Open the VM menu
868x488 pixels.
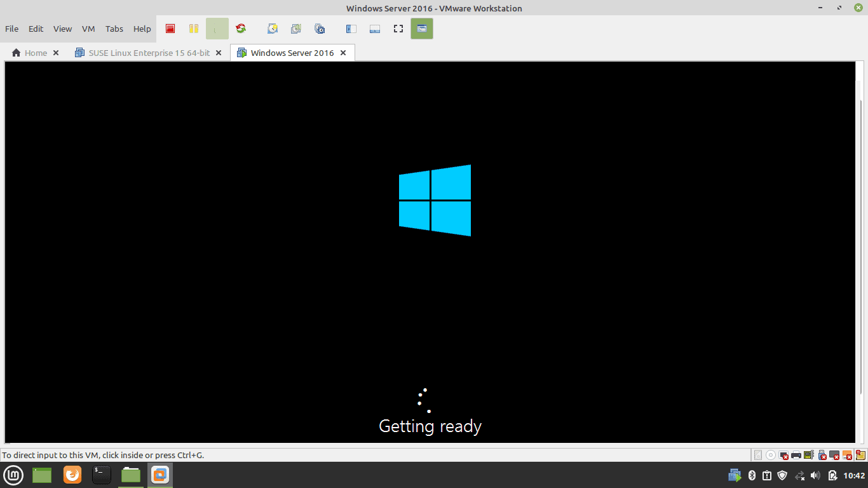(x=88, y=29)
